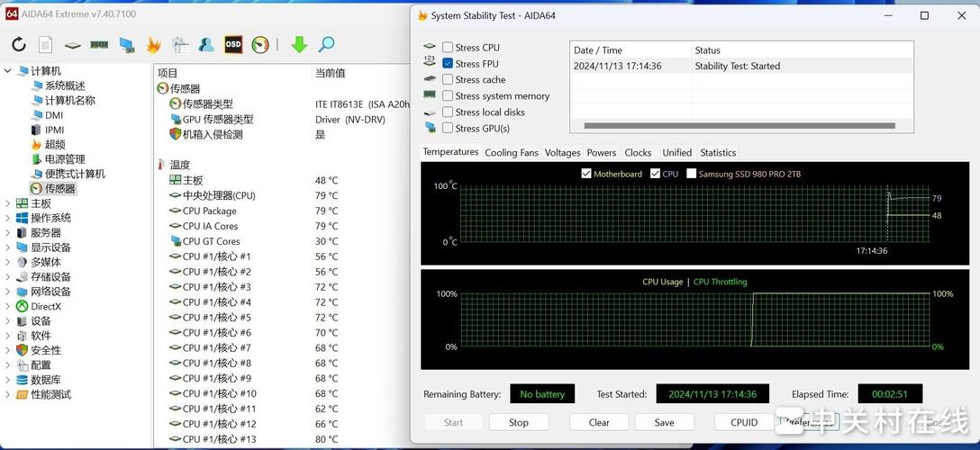
Task: Enable Stress local disks checkbox
Action: pos(448,112)
